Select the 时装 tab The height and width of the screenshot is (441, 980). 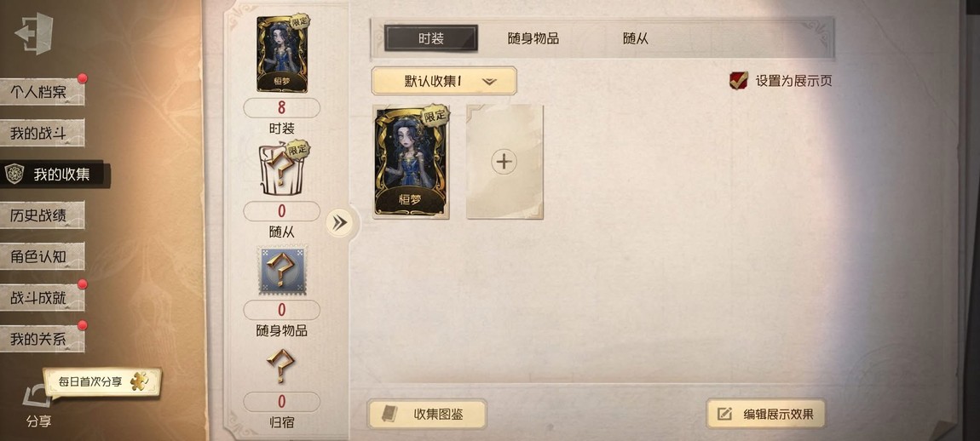pos(431,38)
